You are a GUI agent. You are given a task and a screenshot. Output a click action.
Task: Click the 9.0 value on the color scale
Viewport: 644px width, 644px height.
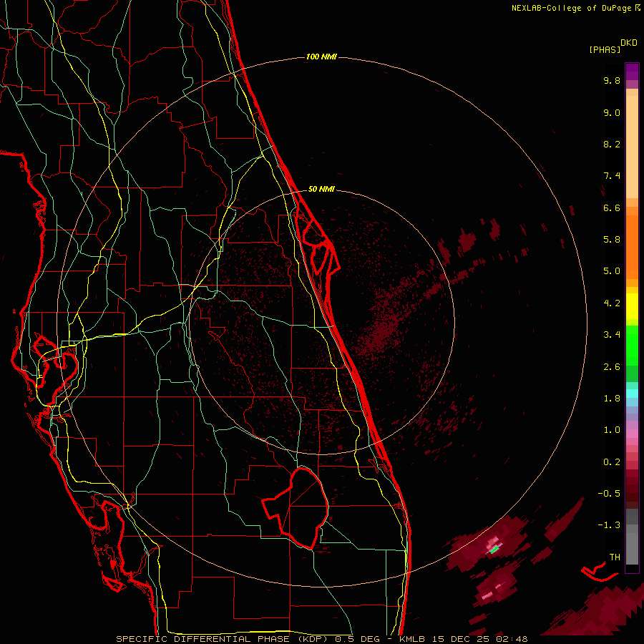pos(612,112)
